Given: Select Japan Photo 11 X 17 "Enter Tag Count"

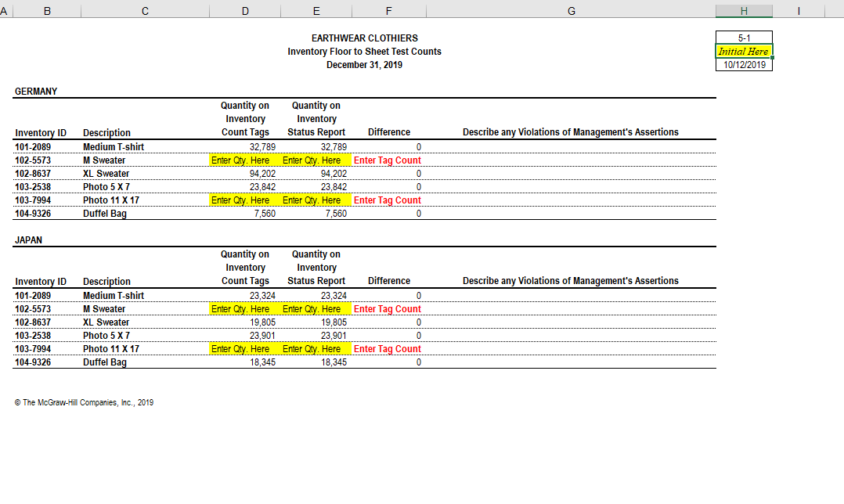Looking at the screenshot, I should click(x=388, y=348).
